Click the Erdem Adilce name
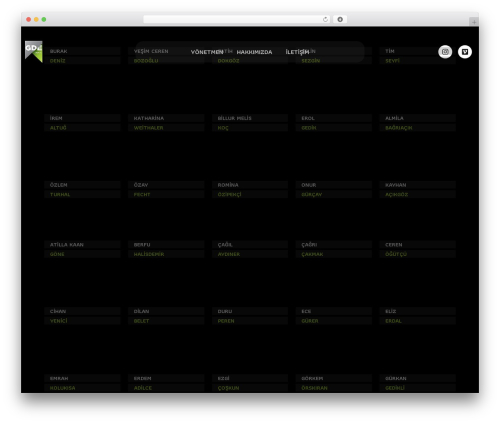The height and width of the screenshot is (423, 500). pos(166,383)
